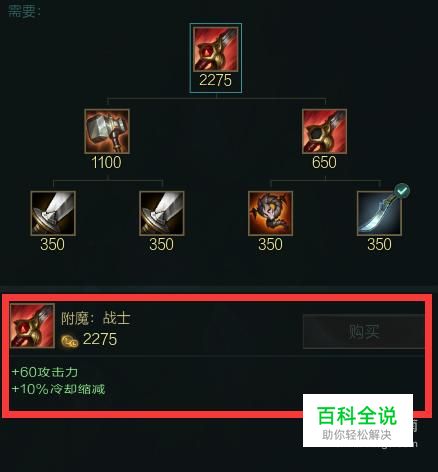Click the 助你轻松解决 slogan text

pyautogui.click(x=356, y=435)
